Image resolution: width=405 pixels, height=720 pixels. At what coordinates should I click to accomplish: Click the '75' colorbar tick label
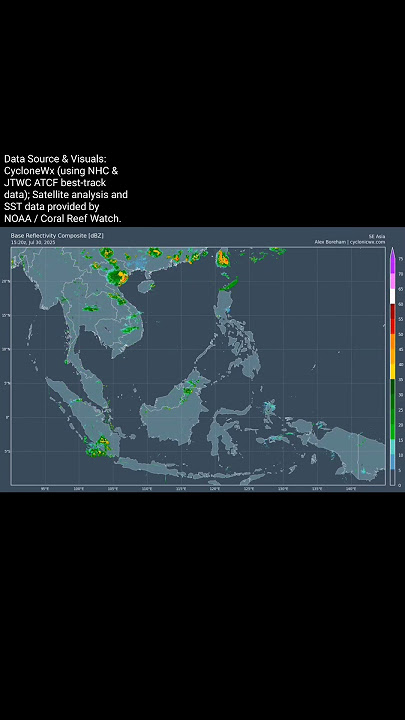(400, 259)
